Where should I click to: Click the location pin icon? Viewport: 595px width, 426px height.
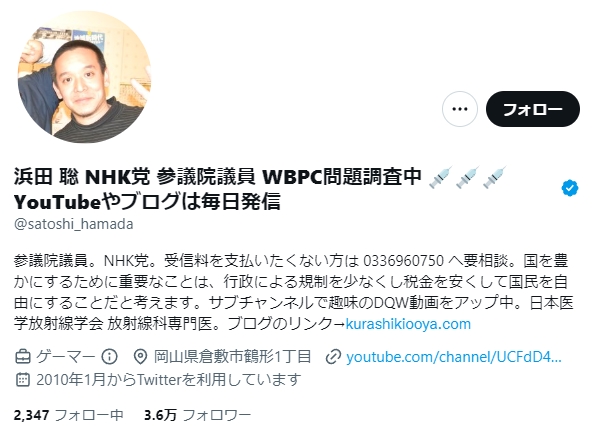[140, 357]
